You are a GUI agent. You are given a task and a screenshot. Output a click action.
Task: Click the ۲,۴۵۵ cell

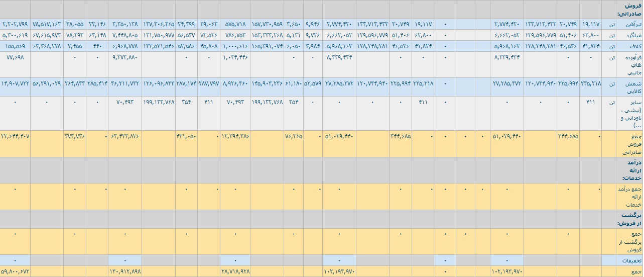pyautogui.click(x=76, y=46)
